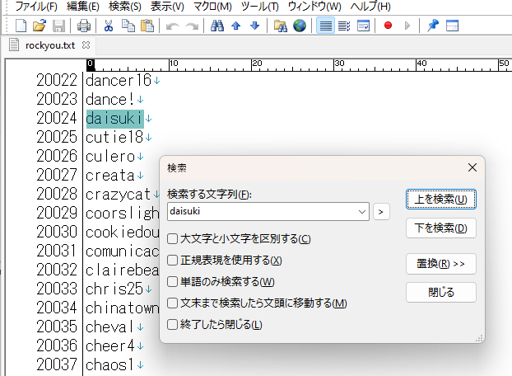Click the 閉じる button
The width and height of the screenshot is (512, 376).
click(441, 292)
